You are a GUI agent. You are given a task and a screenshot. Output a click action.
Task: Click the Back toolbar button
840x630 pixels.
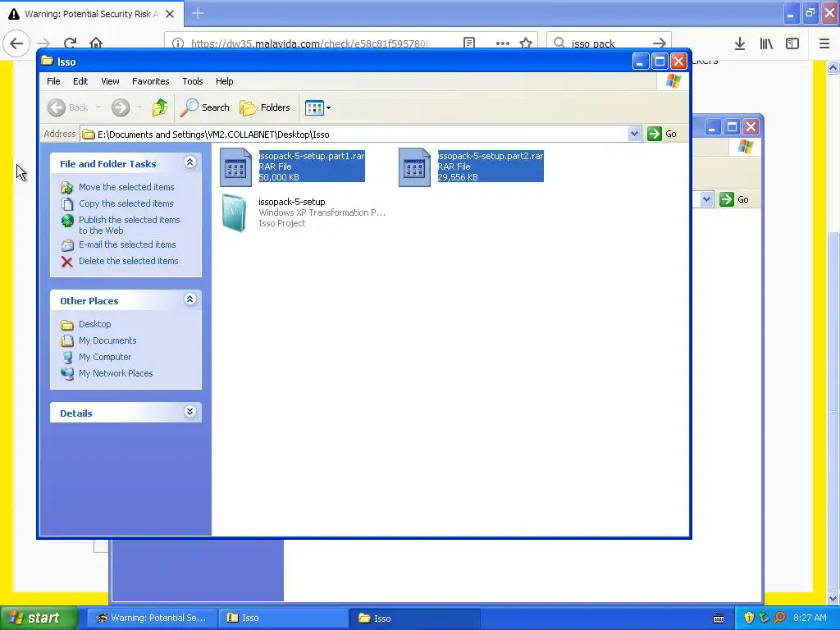tap(68, 107)
